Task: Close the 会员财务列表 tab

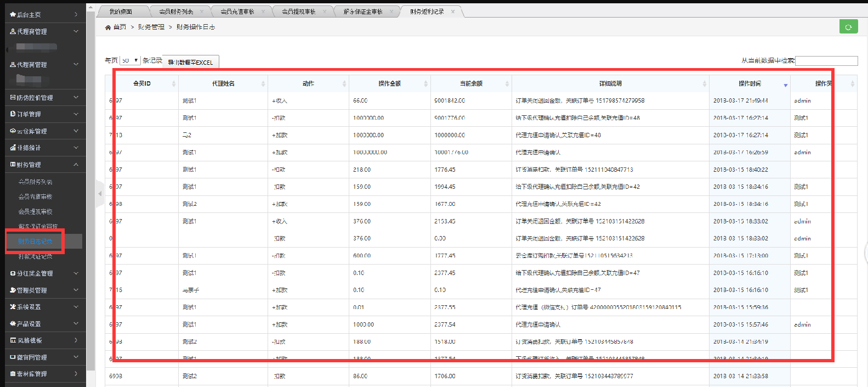Action: [x=202, y=12]
